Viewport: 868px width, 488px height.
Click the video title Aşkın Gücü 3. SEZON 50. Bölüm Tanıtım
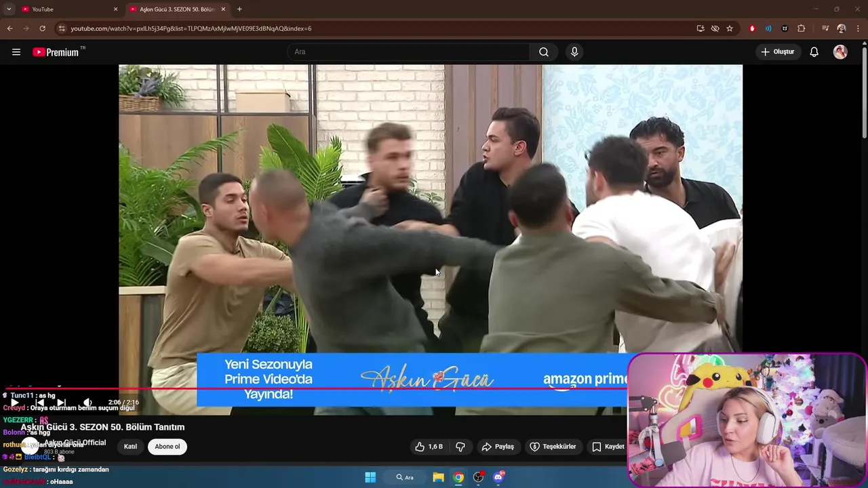(102, 427)
